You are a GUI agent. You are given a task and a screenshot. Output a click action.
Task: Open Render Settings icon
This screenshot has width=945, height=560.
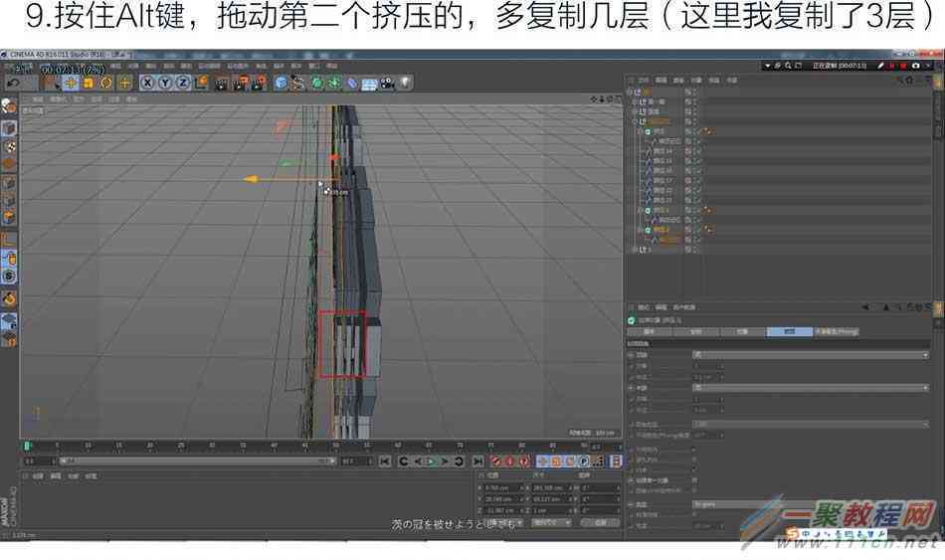(x=260, y=84)
